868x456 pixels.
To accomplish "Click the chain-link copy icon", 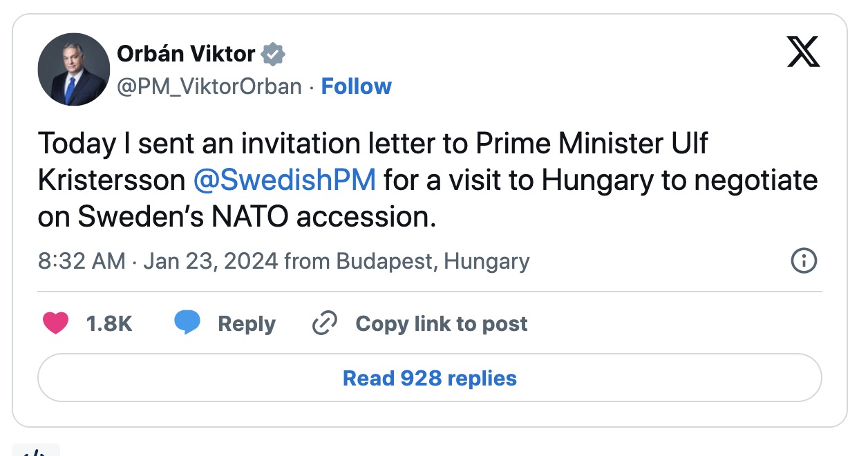I will (x=324, y=323).
